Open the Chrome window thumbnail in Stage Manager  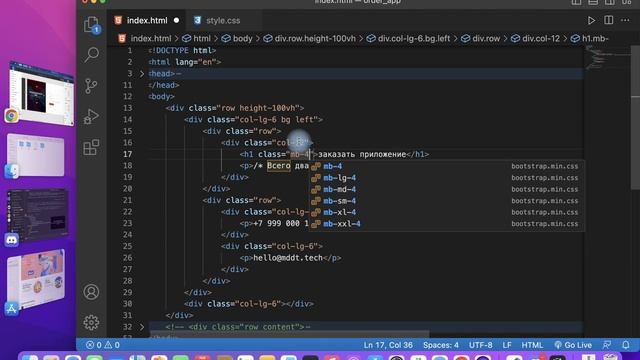click(x=41, y=94)
